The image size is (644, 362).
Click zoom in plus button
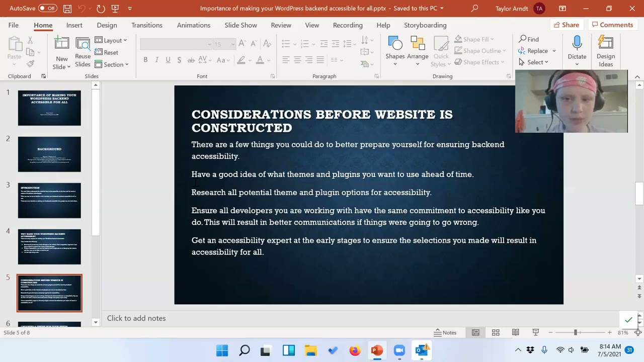point(609,332)
